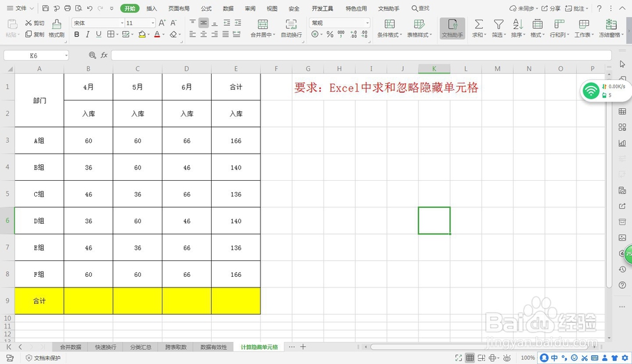The image size is (632, 364).
Task: Decrease font size with A- icon
Action: click(x=174, y=23)
